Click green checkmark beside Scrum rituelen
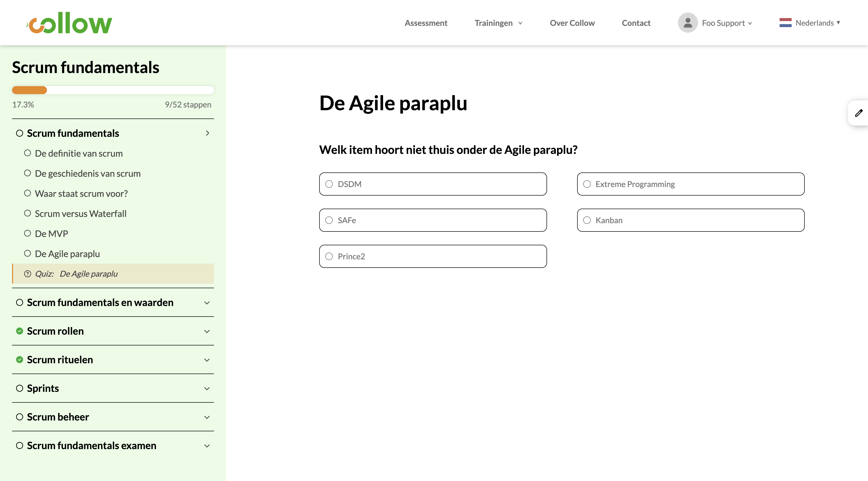The image size is (868, 481). click(x=20, y=360)
